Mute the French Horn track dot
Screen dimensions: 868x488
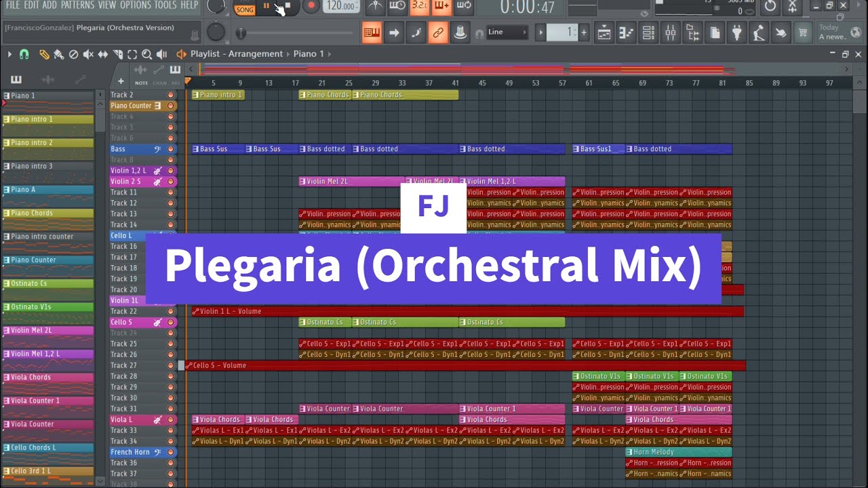pos(170,452)
